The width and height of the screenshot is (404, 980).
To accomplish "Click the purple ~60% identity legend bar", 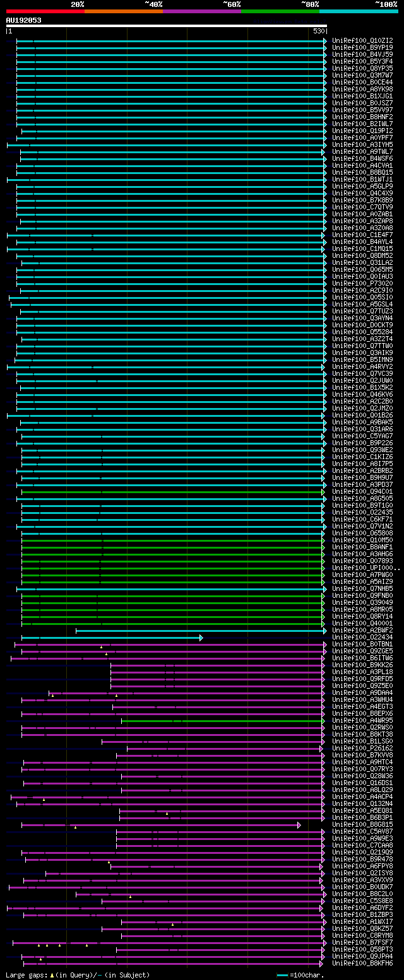I will click(x=202, y=11).
